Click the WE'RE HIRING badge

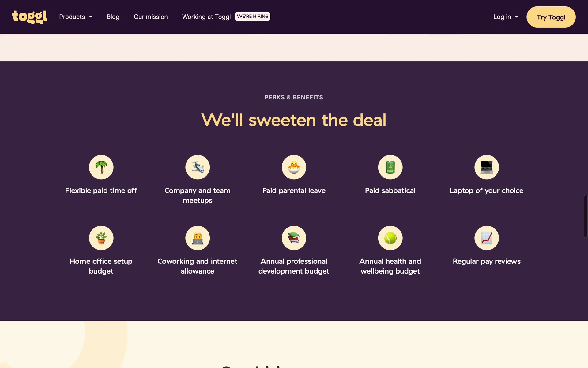click(x=252, y=16)
